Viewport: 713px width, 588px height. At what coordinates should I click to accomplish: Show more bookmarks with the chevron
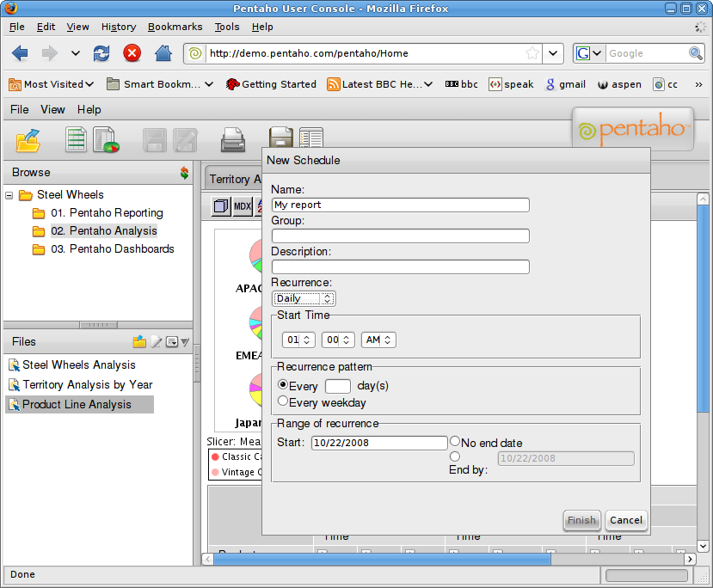pos(698,84)
